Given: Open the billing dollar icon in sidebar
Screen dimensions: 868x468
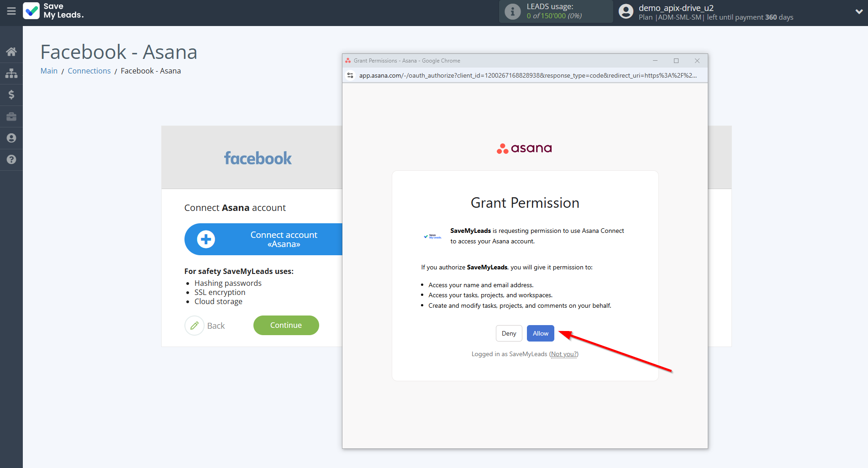Looking at the screenshot, I should coord(11,95).
